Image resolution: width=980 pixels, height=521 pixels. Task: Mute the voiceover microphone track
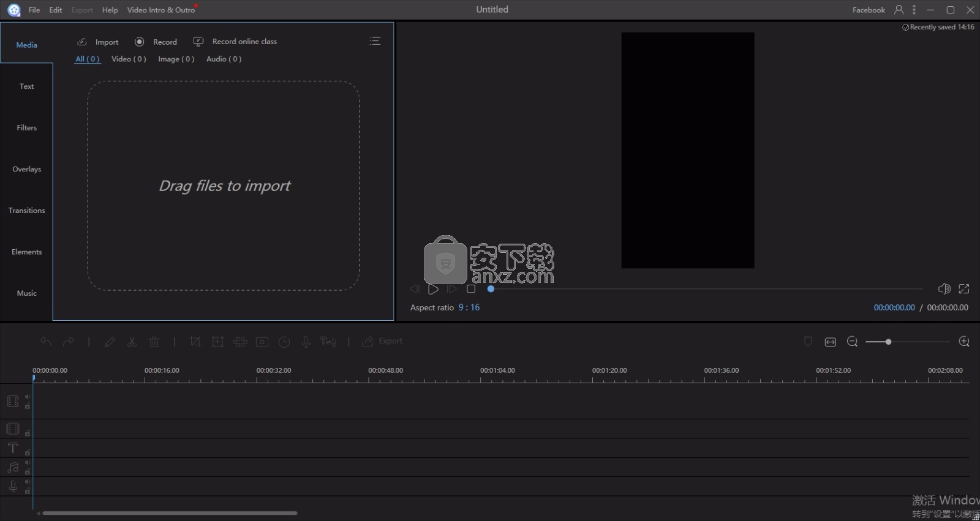tap(28, 482)
